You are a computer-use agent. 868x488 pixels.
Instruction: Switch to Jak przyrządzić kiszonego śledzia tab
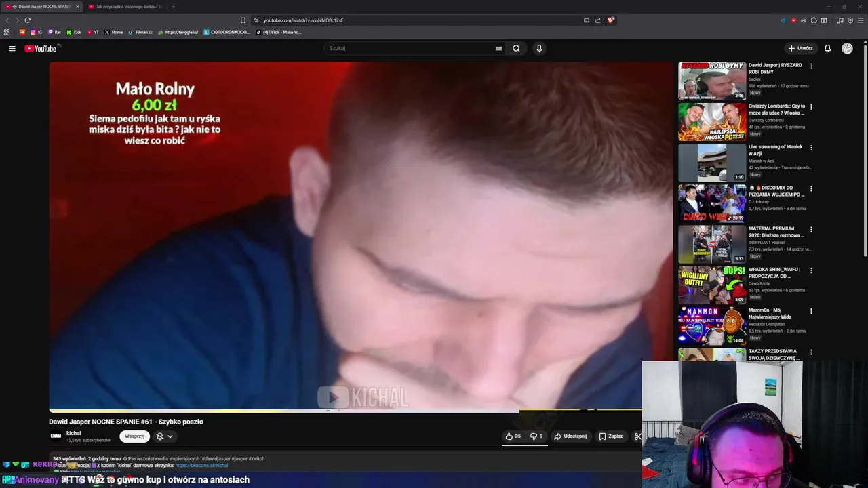tap(125, 7)
